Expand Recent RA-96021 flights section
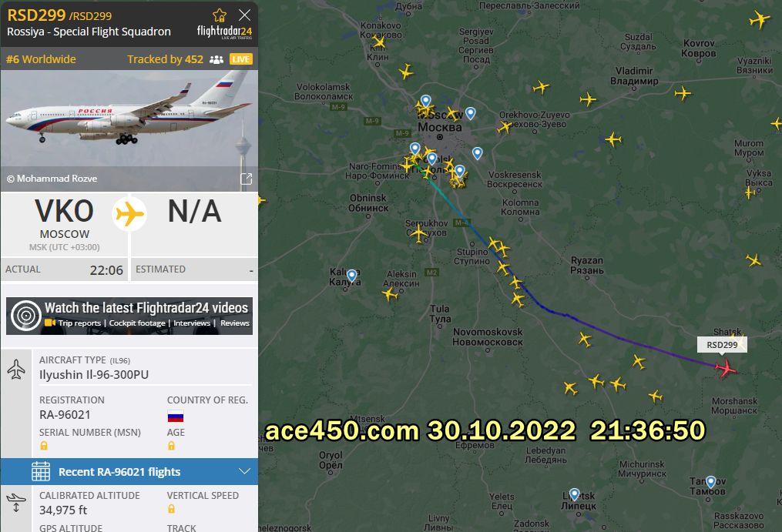The image size is (782, 532). tap(129, 472)
